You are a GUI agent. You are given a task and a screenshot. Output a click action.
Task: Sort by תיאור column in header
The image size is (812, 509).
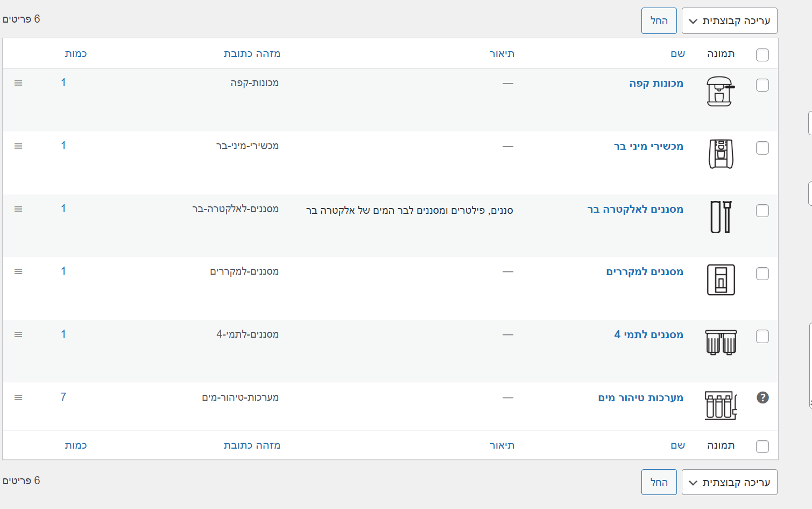(502, 53)
